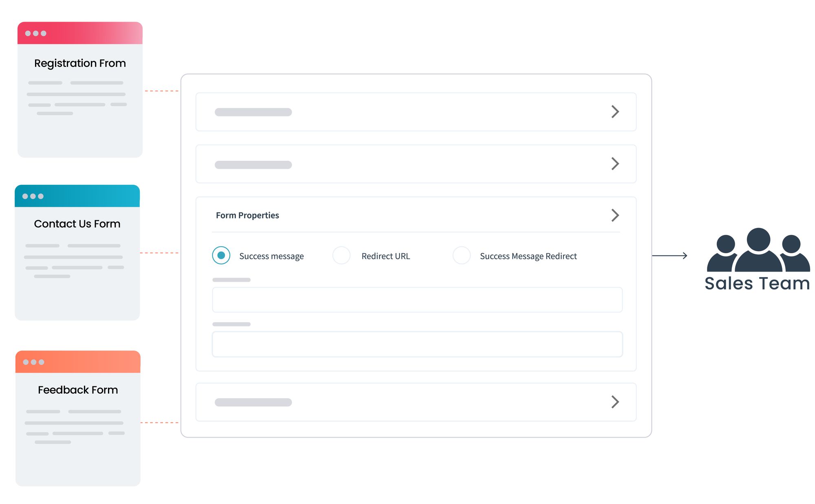Click the window dots on Registration card header
815x504 pixels.
(35, 33)
